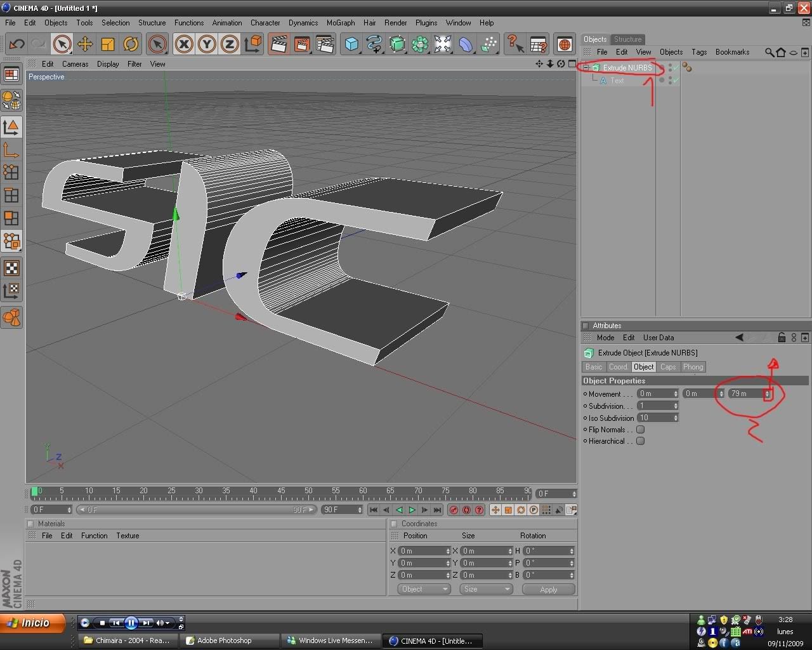Screen dimensions: 812x650
Task: Open the Size mode dropdown
Action: coord(486,589)
